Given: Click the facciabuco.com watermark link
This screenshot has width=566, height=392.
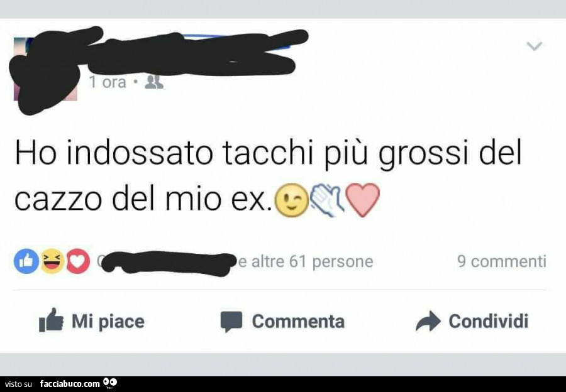Looking at the screenshot, I should tap(70, 384).
